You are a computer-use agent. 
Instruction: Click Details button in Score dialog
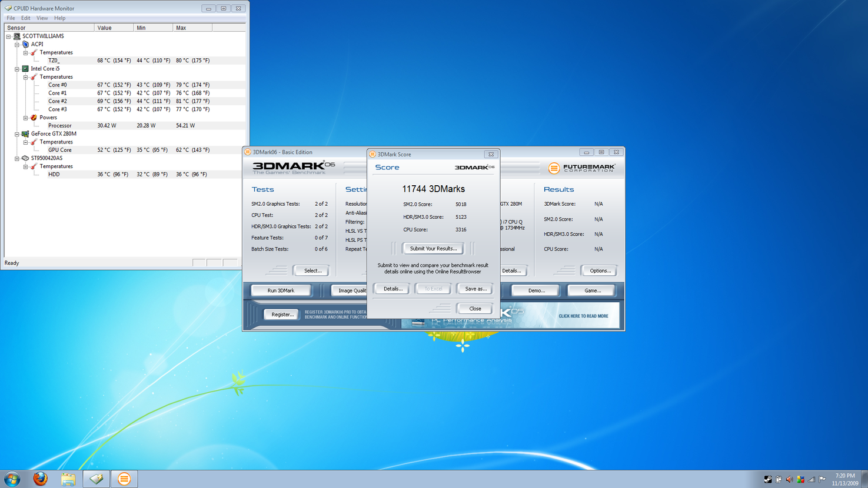click(393, 289)
